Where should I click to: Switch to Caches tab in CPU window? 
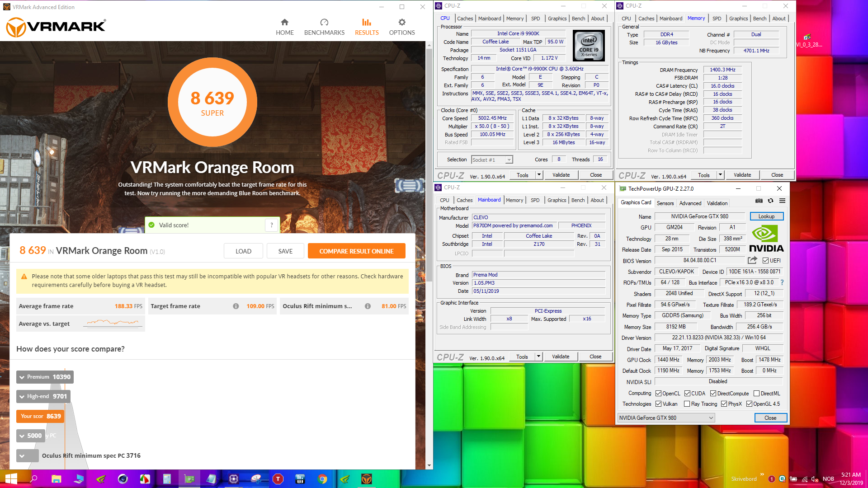[465, 19]
